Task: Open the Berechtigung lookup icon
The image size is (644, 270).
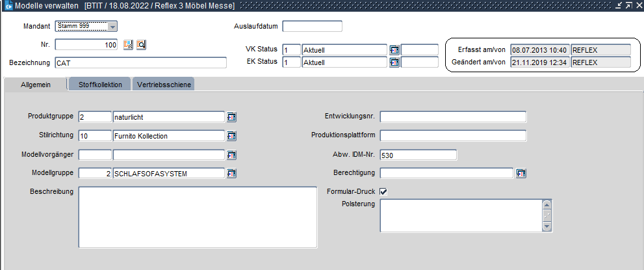Action: click(x=521, y=173)
